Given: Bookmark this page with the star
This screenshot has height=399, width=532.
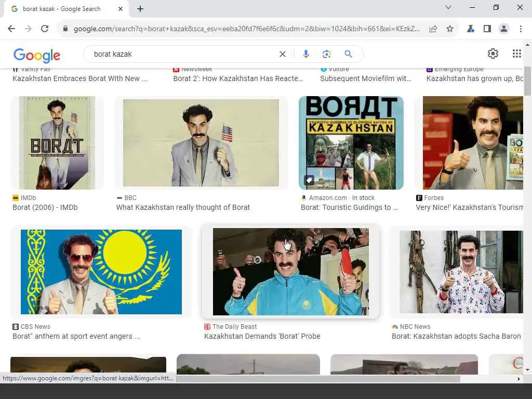Looking at the screenshot, I should pyautogui.click(x=450, y=29).
